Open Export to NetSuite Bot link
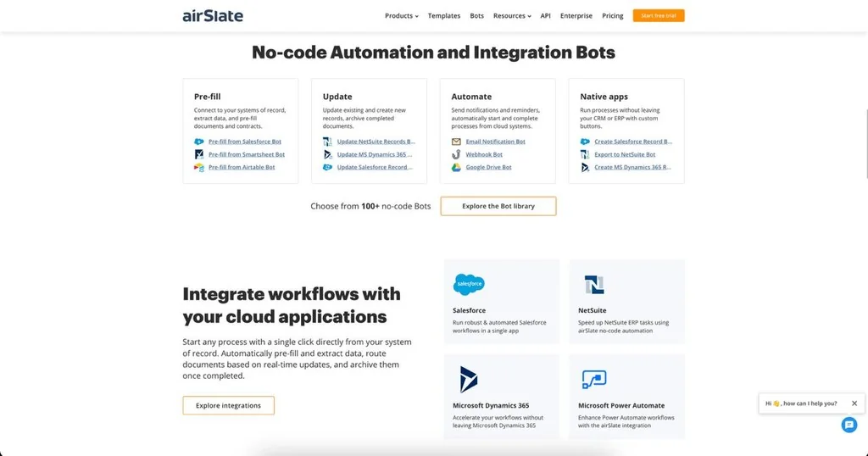 (625, 154)
